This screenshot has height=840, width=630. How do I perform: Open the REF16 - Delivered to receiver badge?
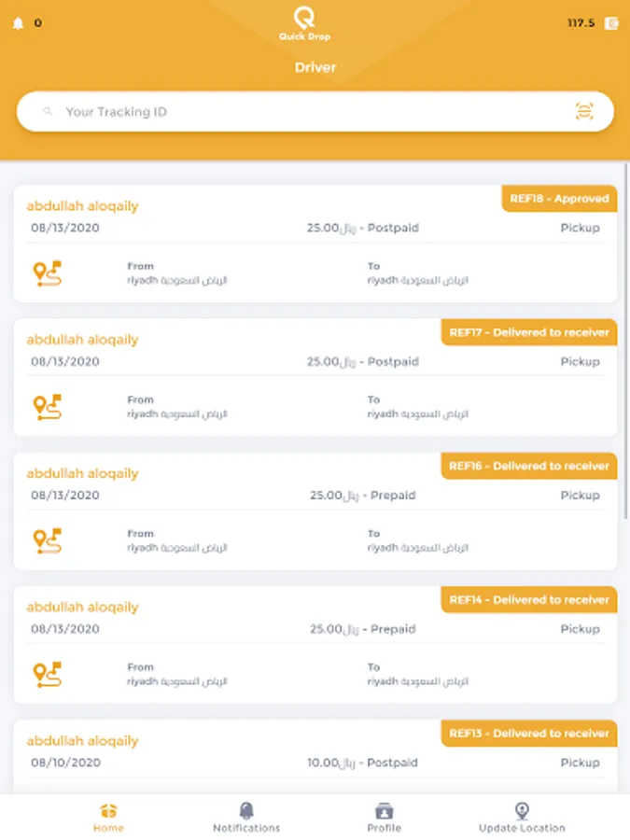tap(528, 466)
